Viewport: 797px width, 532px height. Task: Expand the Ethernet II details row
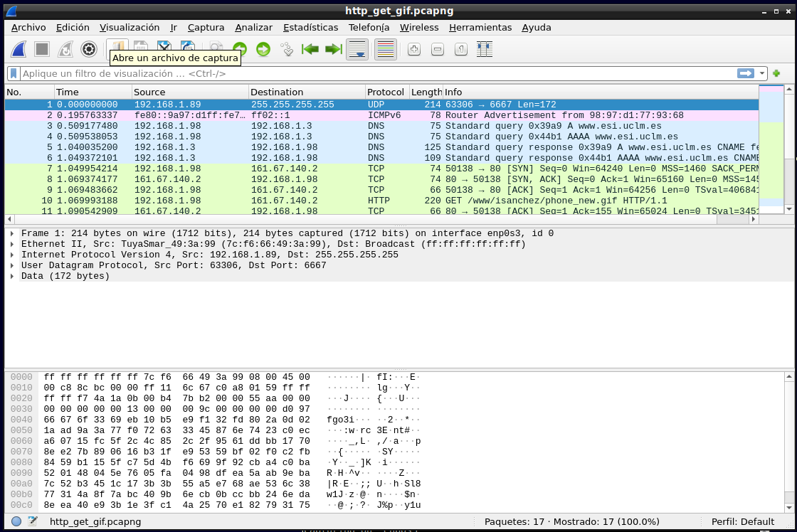coord(13,245)
